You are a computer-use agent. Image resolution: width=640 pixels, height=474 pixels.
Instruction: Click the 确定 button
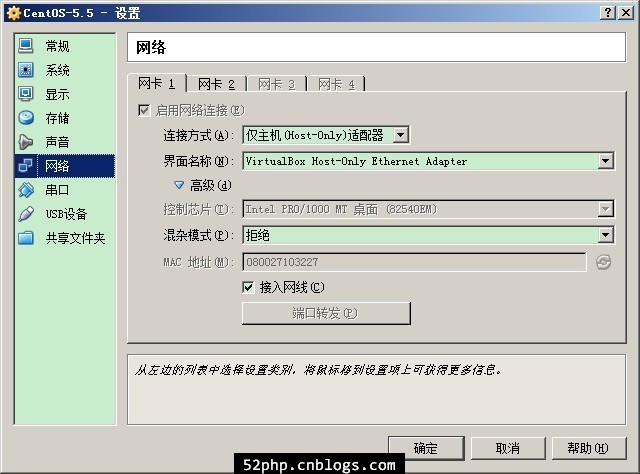coord(426,448)
